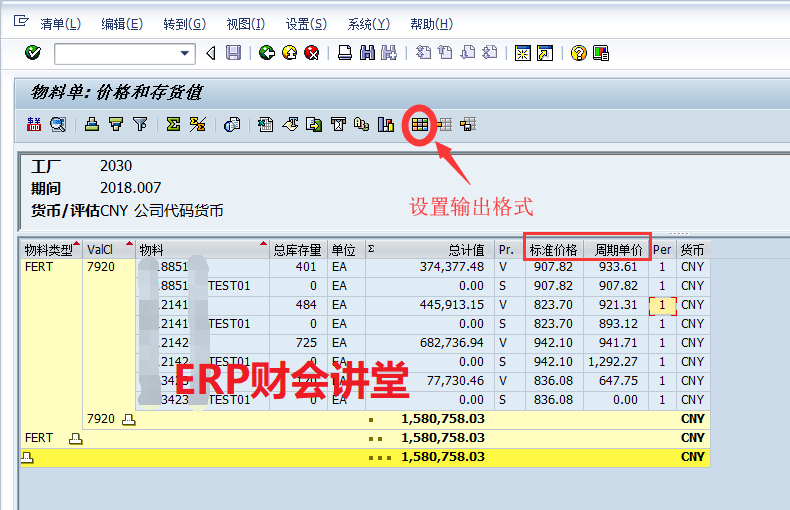
Task: Click the bar chart graphic icon
Action: [x=385, y=125]
